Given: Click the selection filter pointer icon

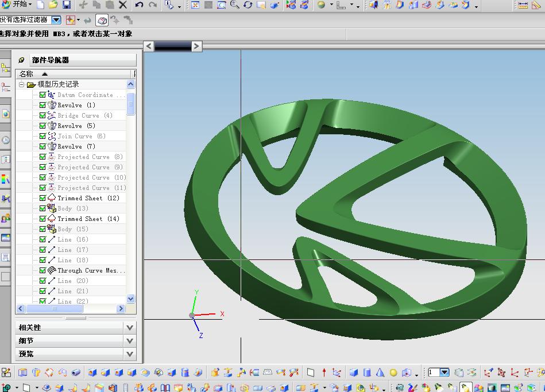Looking at the screenshot, I should (x=71, y=20).
